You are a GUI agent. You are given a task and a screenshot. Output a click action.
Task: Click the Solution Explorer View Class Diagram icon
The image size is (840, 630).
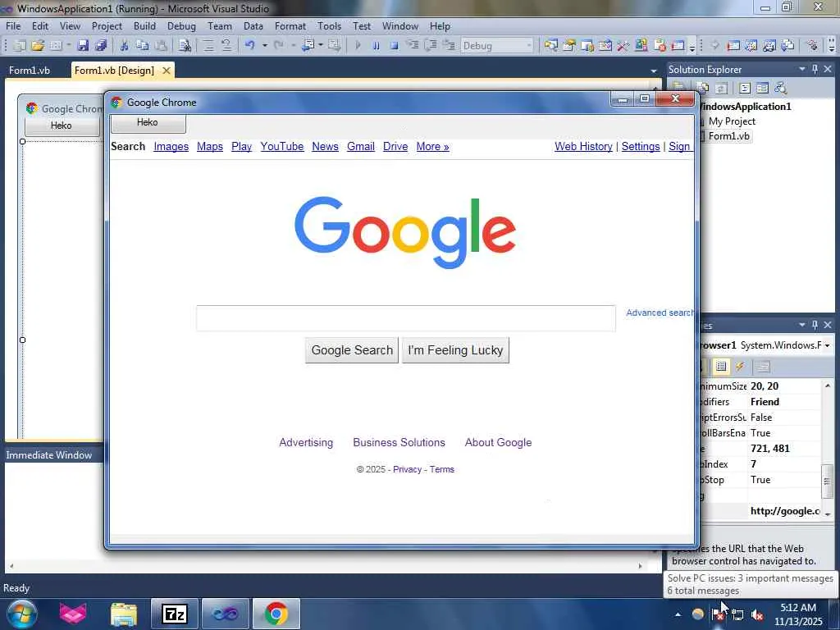click(781, 88)
